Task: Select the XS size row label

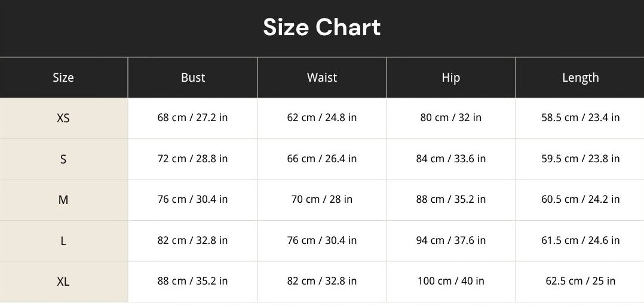Action: click(63, 118)
